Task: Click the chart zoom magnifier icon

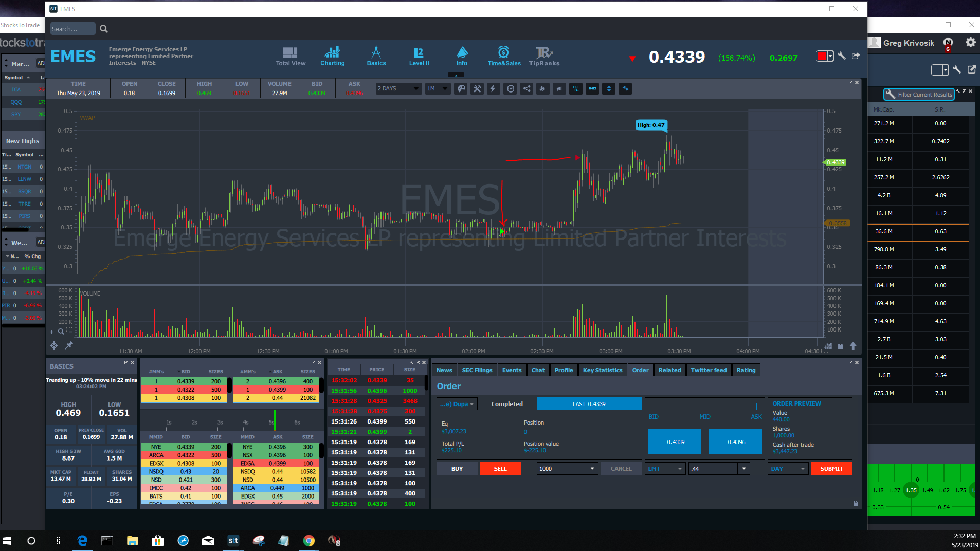Action: pyautogui.click(x=61, y=332)
